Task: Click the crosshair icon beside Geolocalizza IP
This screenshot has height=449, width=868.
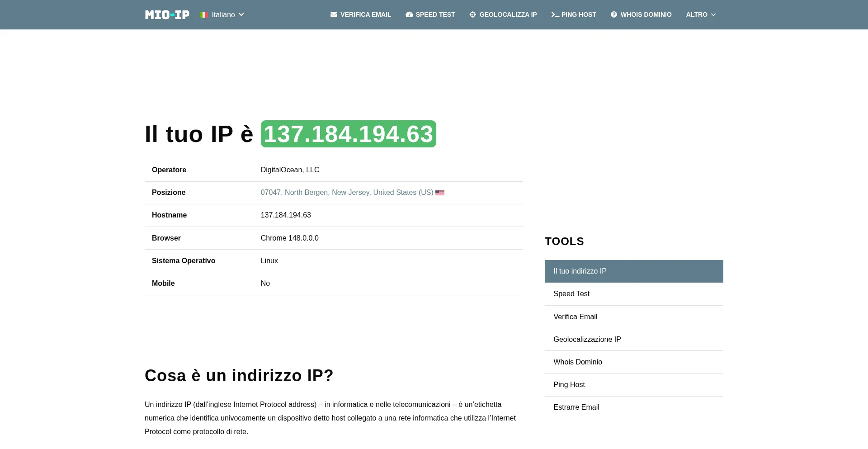Action: [473, 14]
